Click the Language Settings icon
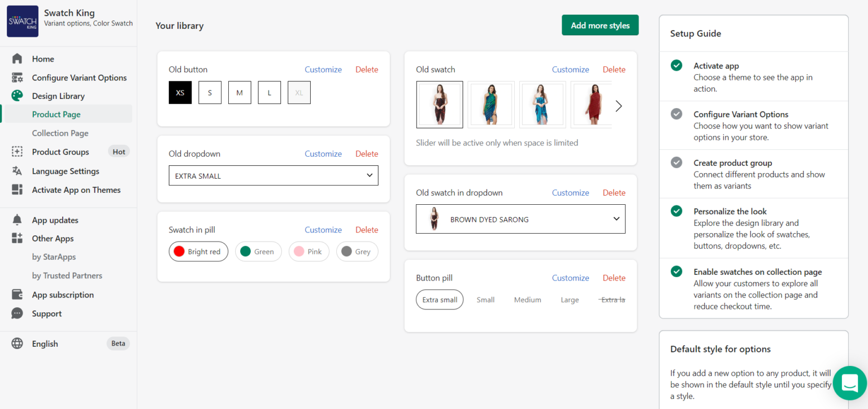 pos(19,171)
